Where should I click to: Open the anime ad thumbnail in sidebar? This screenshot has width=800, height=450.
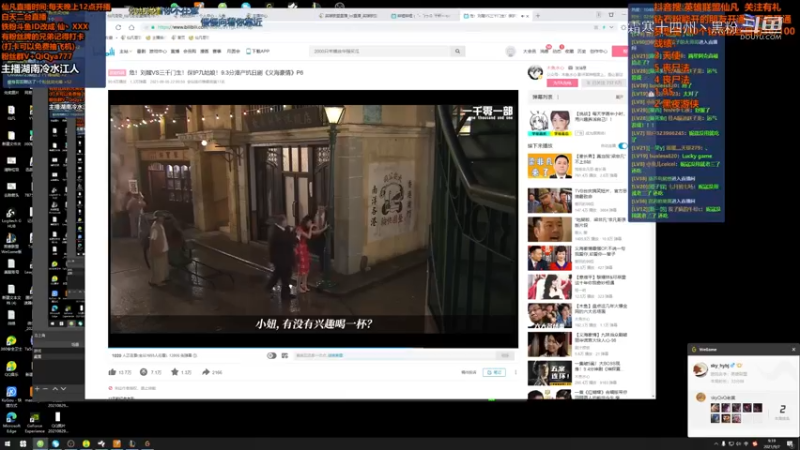tap(549, 123)
